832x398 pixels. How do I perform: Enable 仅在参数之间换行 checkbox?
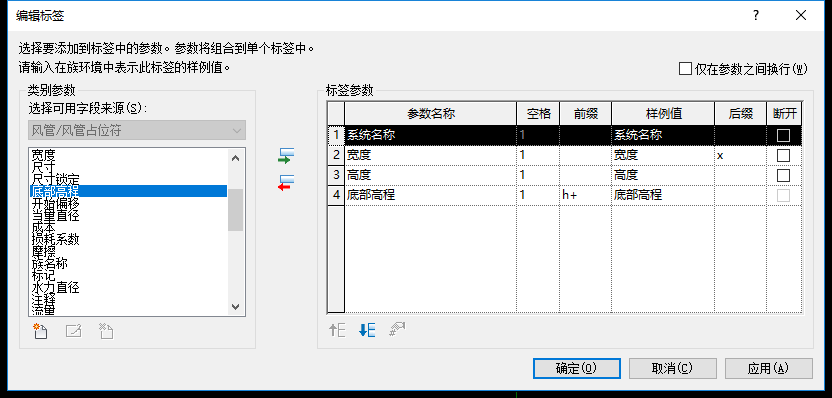686,68
